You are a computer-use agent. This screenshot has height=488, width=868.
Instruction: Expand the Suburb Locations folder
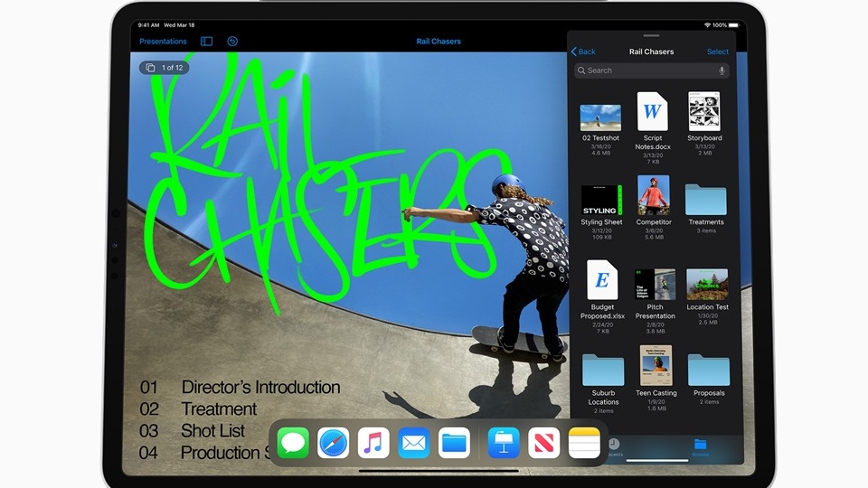603,369
